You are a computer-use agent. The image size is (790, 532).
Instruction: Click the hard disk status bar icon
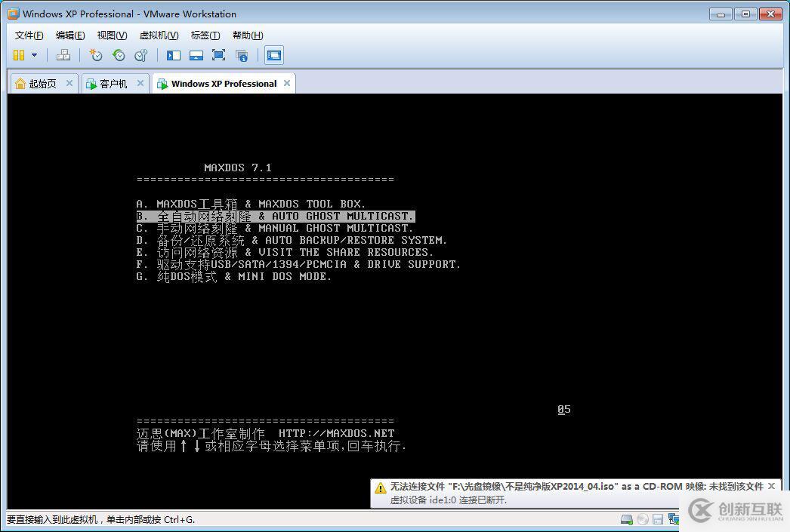point(627,519)
